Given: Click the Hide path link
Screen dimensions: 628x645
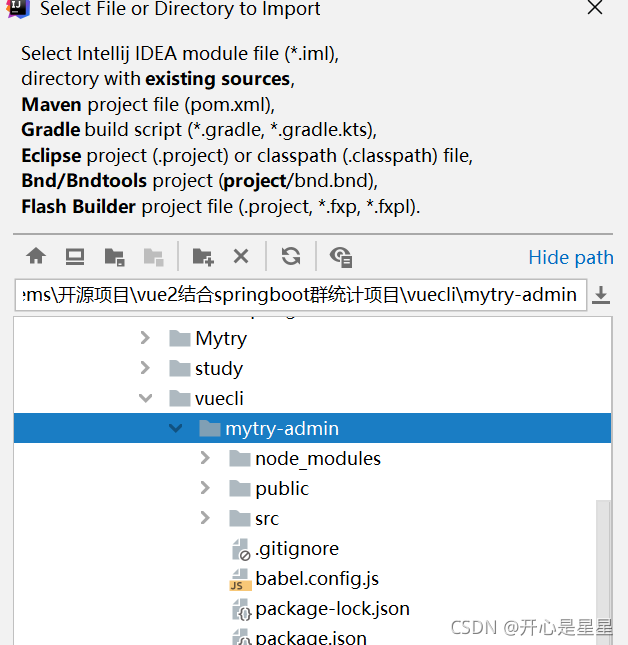Looking at the screenshot, I should (570, 258).
